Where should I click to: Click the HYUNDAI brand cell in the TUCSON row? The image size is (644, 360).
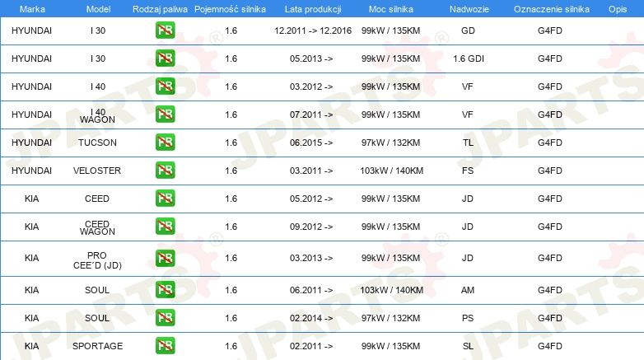click(31, 143)
